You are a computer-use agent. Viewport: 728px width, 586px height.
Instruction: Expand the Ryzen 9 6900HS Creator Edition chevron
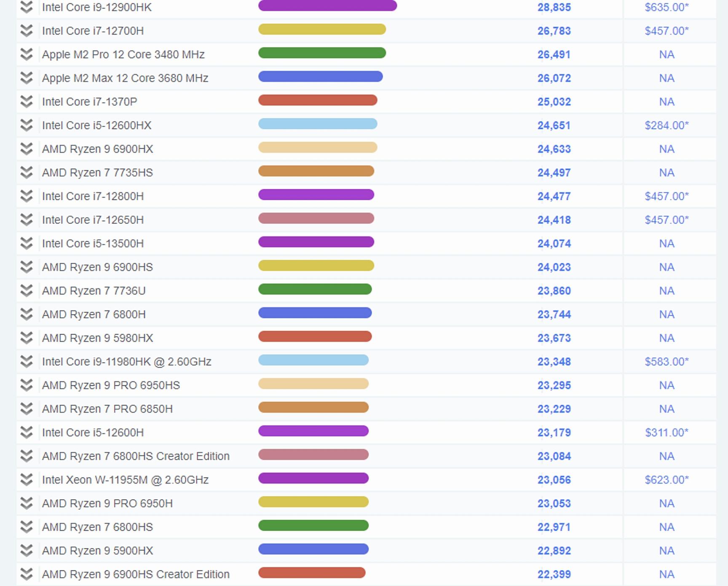[27, 574]
